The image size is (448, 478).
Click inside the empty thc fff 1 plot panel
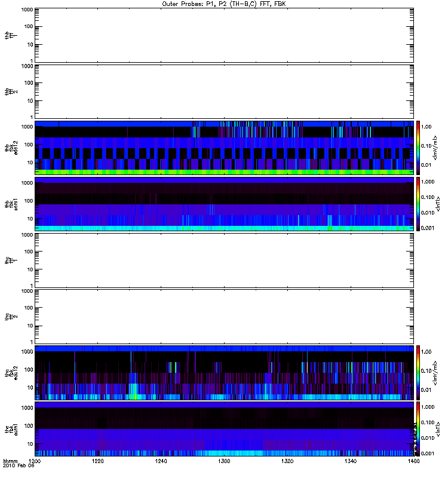[224, 261]
